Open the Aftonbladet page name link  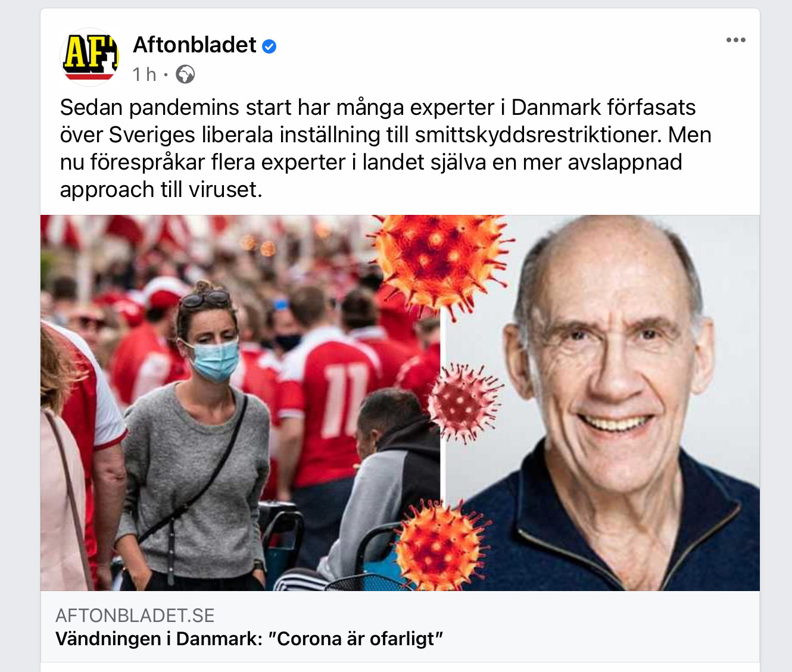(195, 45)
